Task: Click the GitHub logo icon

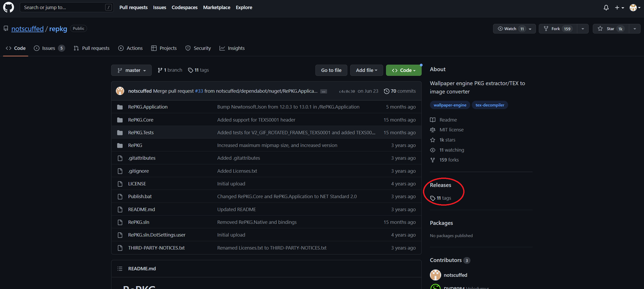Action: pos(9,8)
